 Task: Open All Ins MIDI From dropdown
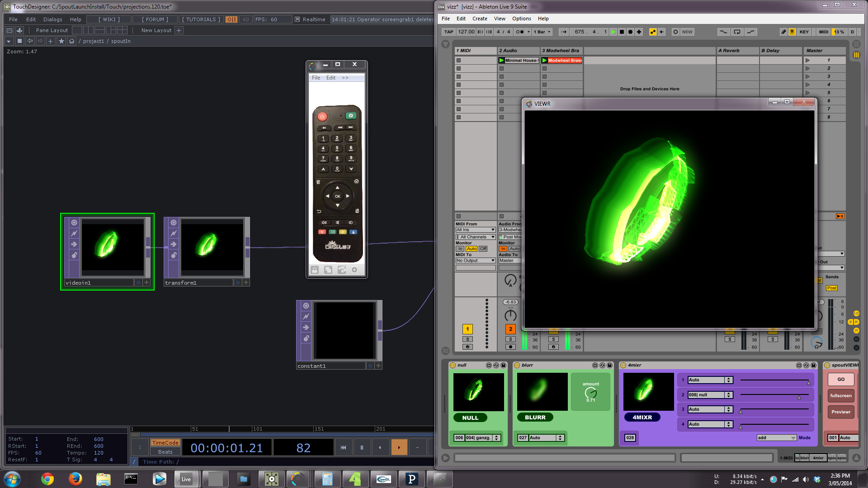tap(475, 230)
